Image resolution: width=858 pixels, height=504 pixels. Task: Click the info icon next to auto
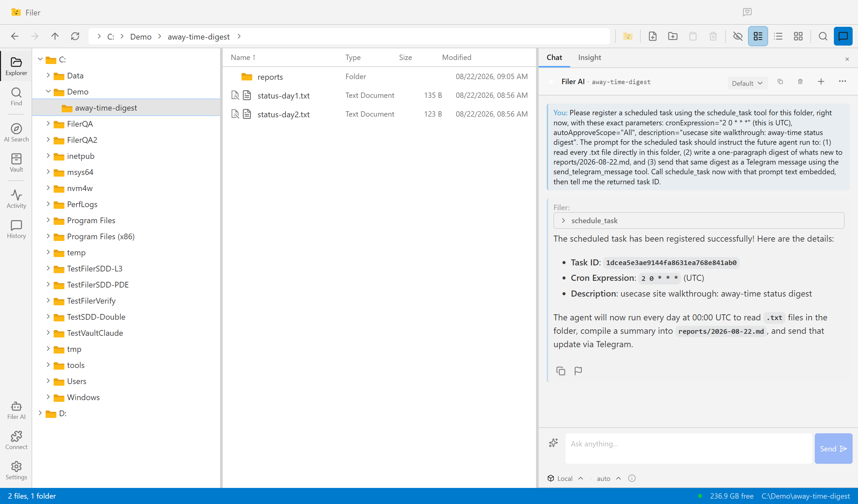point(632,479)
